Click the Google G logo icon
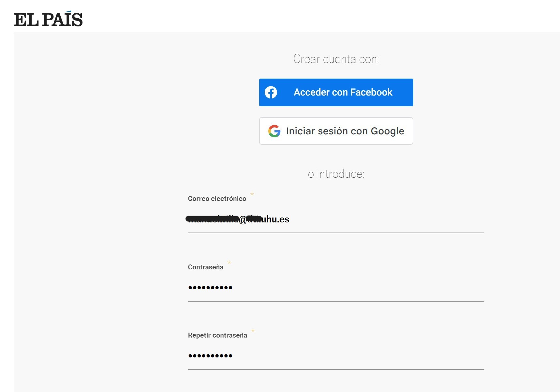Image resolution: width=560 pixels, height=392 pixels. click(274, 131)
